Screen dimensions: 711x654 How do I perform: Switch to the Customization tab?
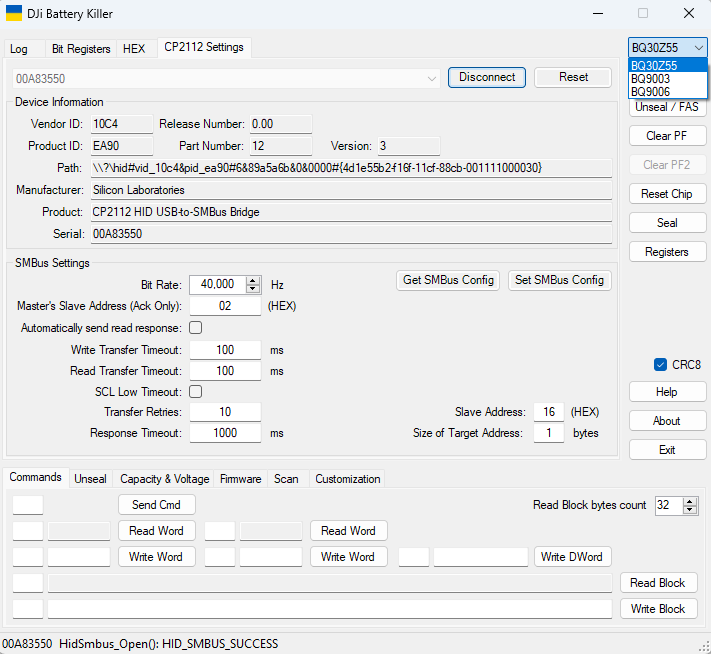tap(348, 479)
